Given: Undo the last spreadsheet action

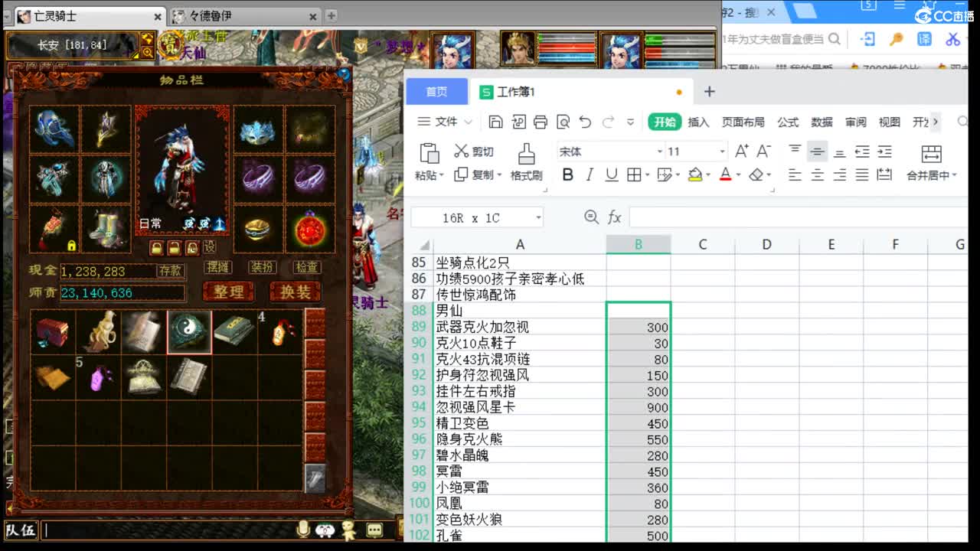Looking at the screenshot, I should click(585, 122).
